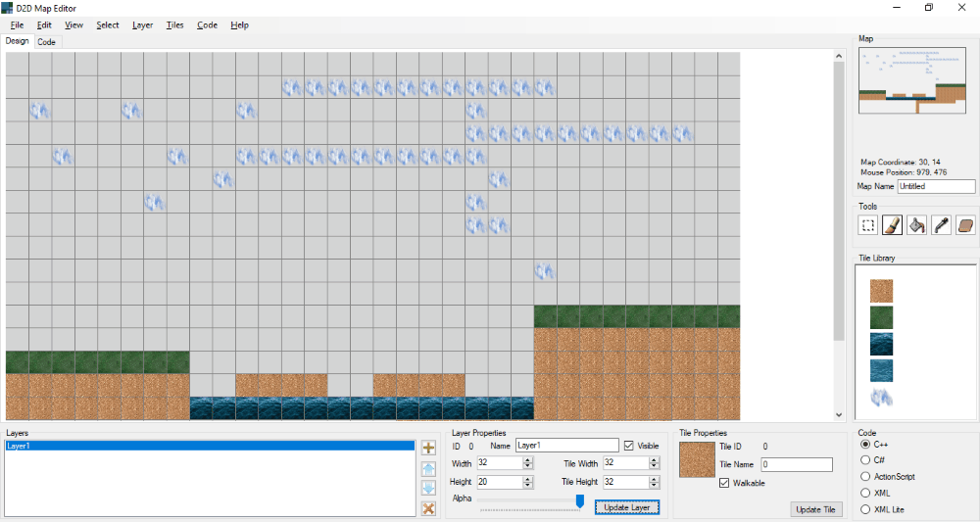The height and width of the screenshot is (522, 980).
Task: Open the Layer menu
Action: 142,25
